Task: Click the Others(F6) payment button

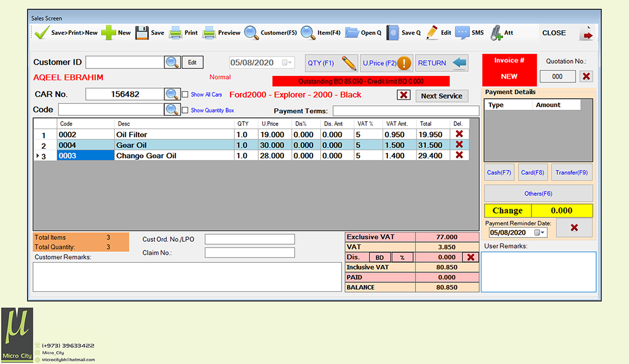Action: [538, 193]
